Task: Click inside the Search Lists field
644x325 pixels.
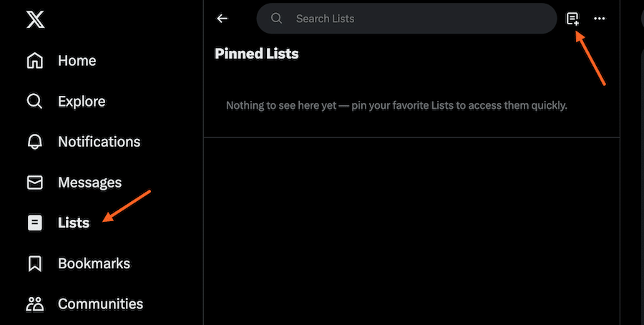Action: [x=415, y=19]
